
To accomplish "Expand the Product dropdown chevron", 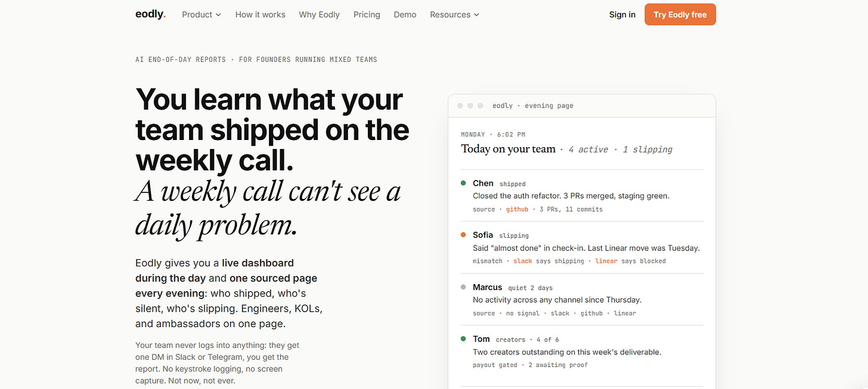I will click(x=218, y=15).
